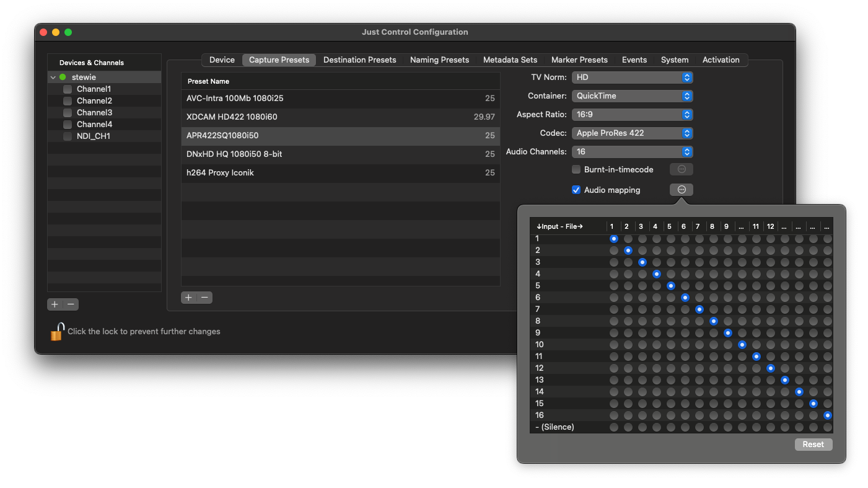Switch to the Destination Presets tab
Image resolution: width=868 pixels, height=488 pixels.
coord(359,60)
